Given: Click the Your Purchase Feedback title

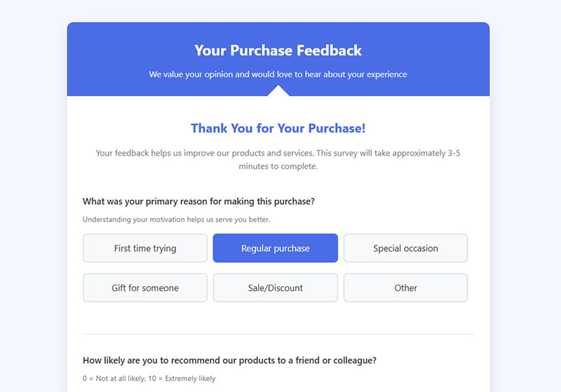Looking at the screenshot, I should [x=278, y=50].
